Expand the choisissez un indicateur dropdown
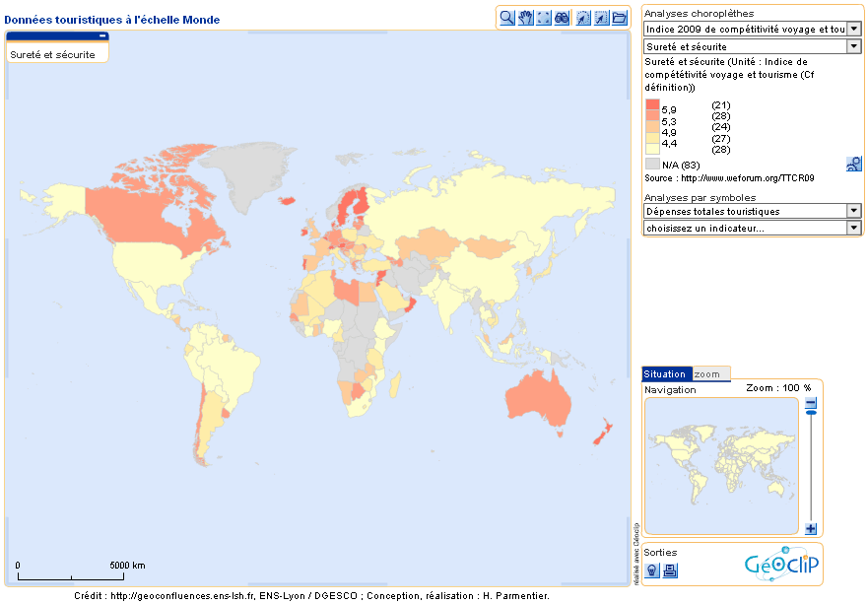 [x=853, y=228]
